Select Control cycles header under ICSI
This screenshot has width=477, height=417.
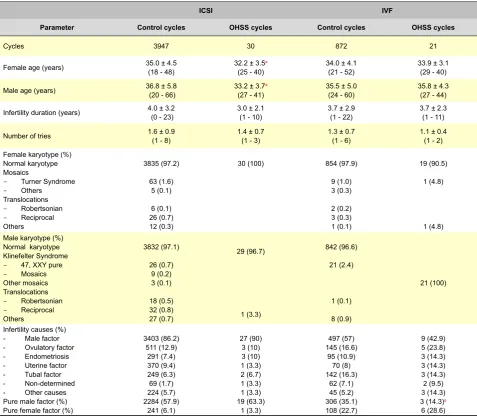click(161, 28)
